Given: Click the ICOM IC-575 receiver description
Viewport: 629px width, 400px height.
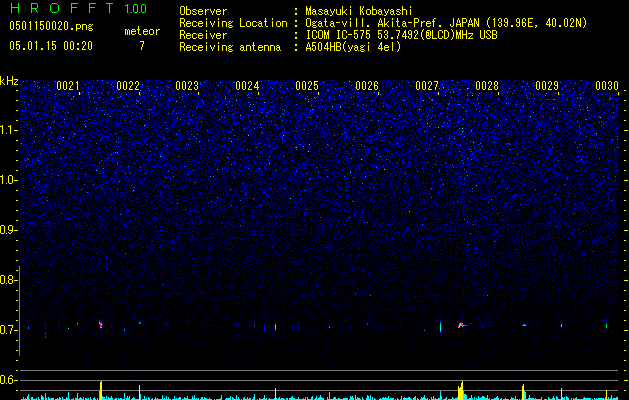Looking at the screenshot, I should (401, 35).
